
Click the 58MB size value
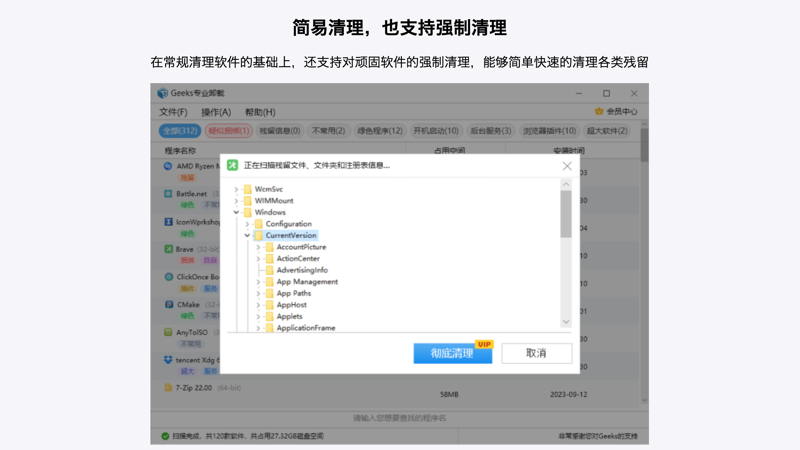point(449,394)
